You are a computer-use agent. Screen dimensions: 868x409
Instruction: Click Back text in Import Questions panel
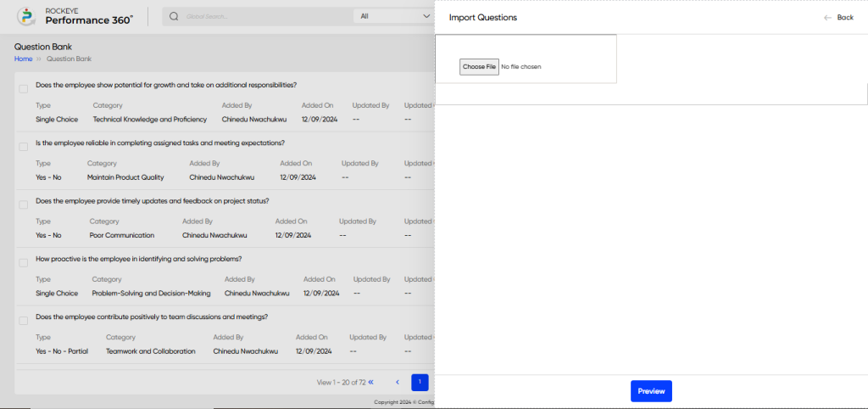pyautogui.click(x=845, y=18)
